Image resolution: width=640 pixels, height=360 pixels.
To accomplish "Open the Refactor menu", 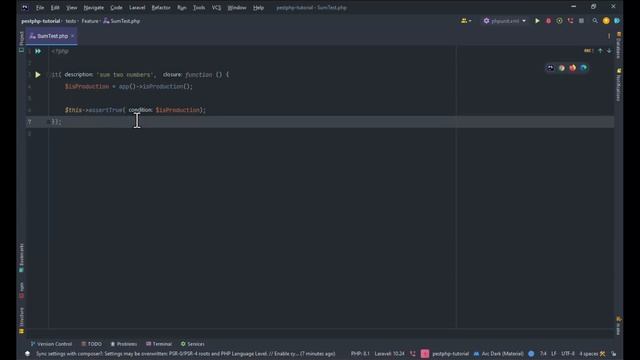I will tap(161, 7).
